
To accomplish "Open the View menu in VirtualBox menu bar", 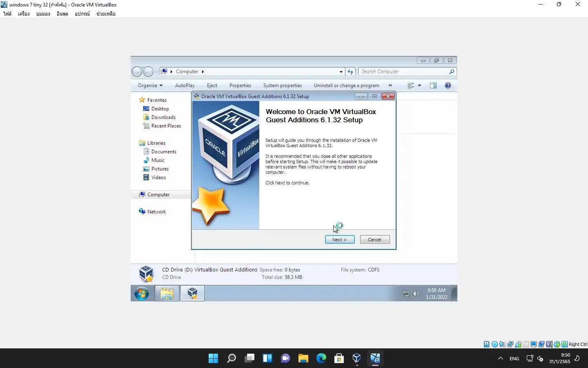I will click(43, 14).
